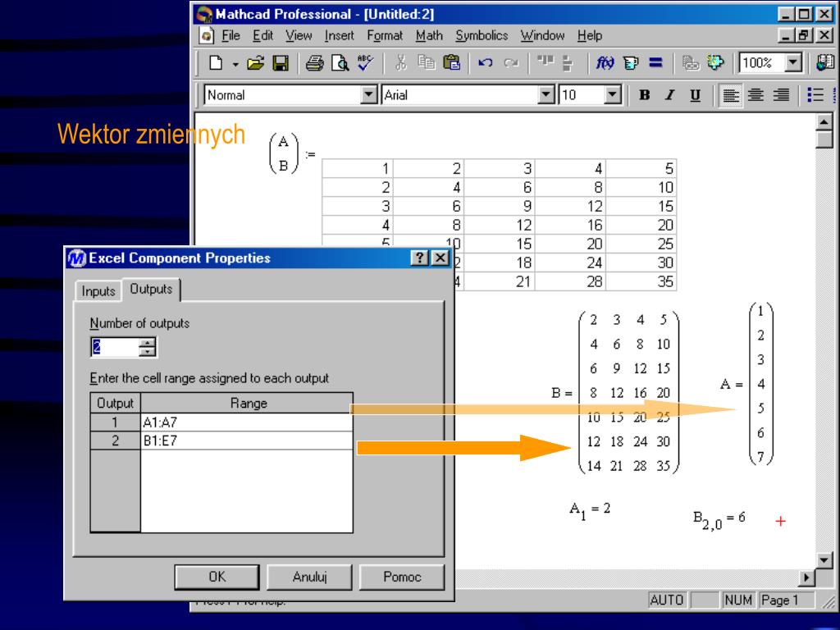Click the table cell containing 35
This screenshot has height=630, width=840.
click(641, 282)
